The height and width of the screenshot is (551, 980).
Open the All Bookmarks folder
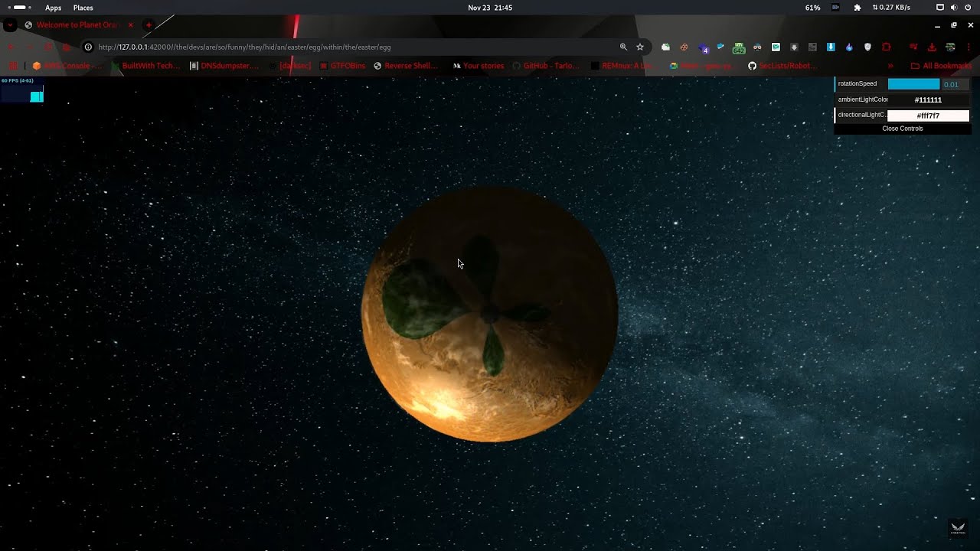pyautogui.click(x=941, y=66)
